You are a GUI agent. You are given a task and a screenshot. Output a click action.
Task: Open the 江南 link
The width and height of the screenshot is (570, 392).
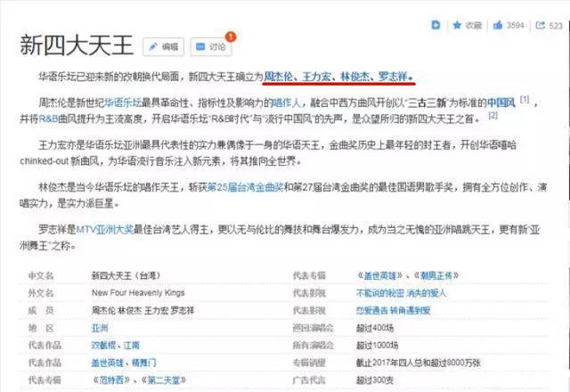(132, 346)
